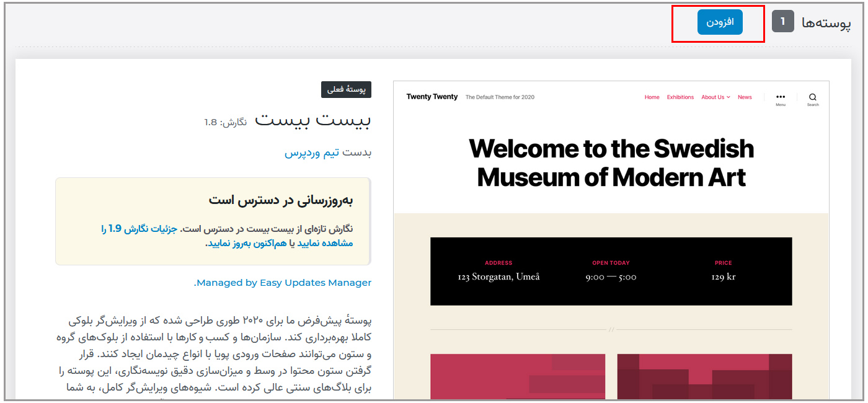Open Managed by Easy Updates Manager link

tap(284, 283)
